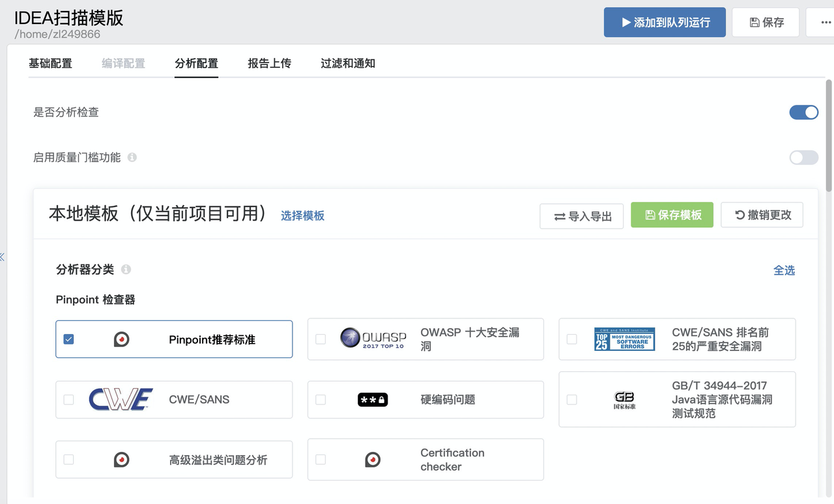
Task: Turn off the 是否分析检查 switch
Action: 803,112
